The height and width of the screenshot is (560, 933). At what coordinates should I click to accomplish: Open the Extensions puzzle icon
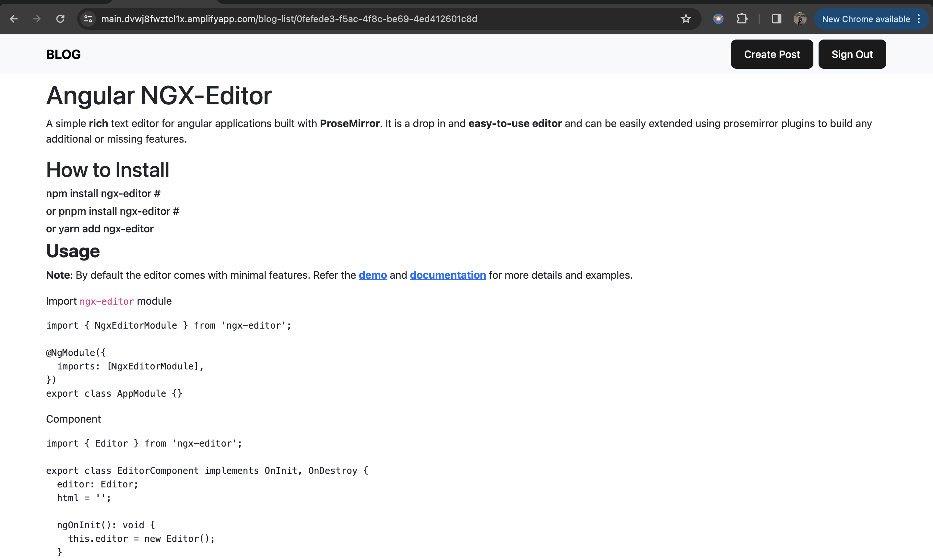click(x=742, y=19)
